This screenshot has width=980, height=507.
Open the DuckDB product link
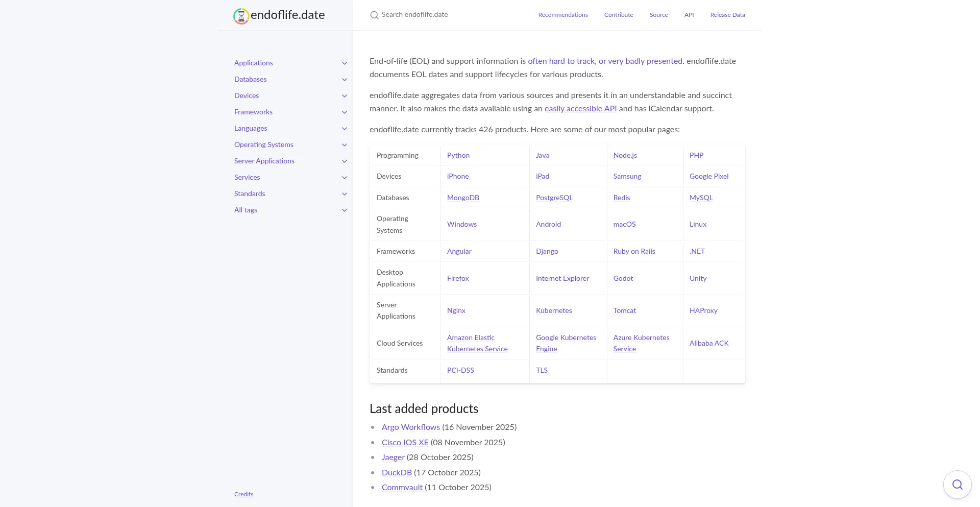(397, 472)
